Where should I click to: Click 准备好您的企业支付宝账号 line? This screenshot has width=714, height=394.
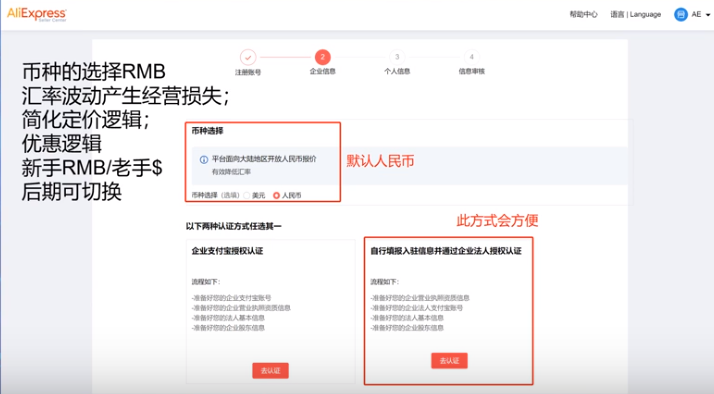click(231, 298)
